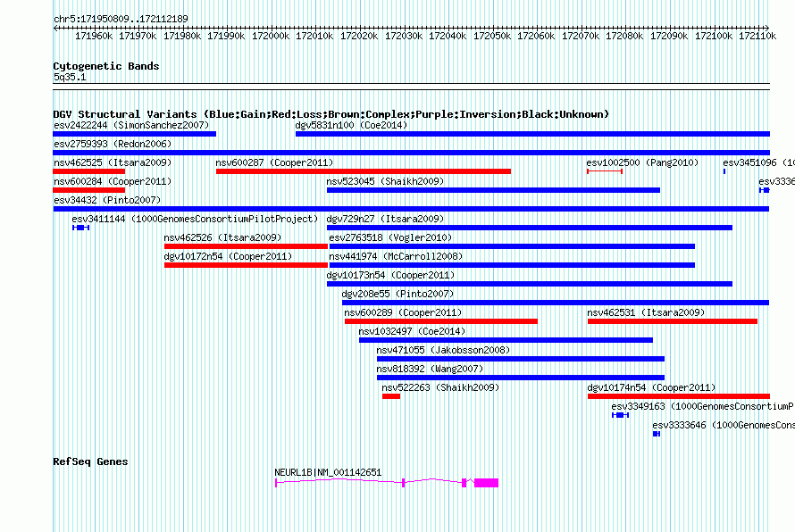Click the esv3333646 tiny blue marker
This screenshot has height=532, width=795.
pos(656,434)
